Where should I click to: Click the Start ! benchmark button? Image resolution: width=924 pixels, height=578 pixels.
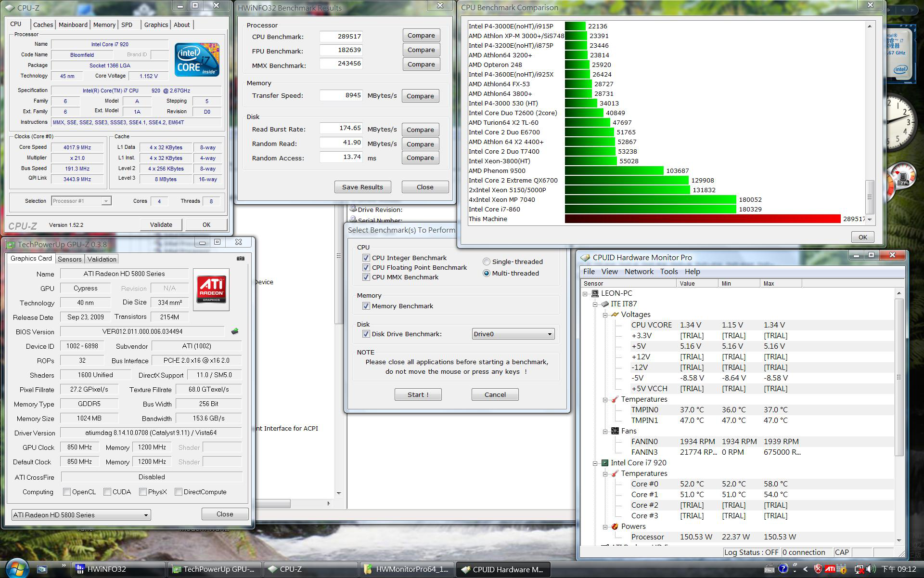(418, 394)
